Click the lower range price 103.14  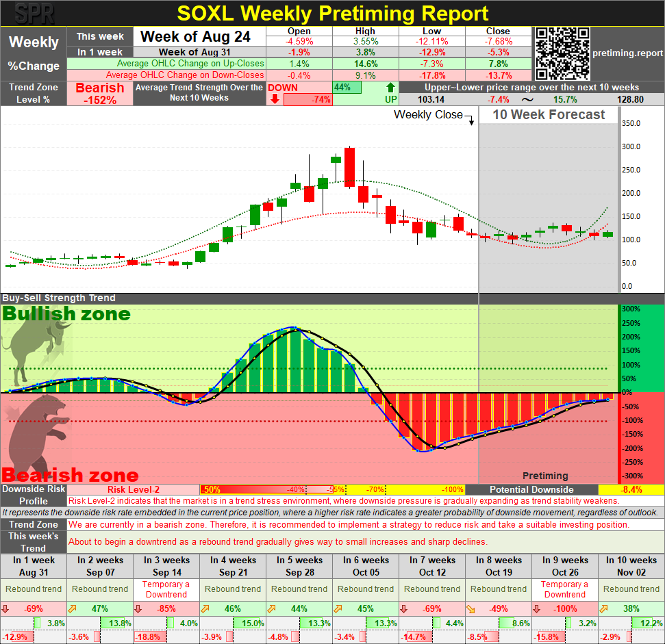tap(431, 99)
